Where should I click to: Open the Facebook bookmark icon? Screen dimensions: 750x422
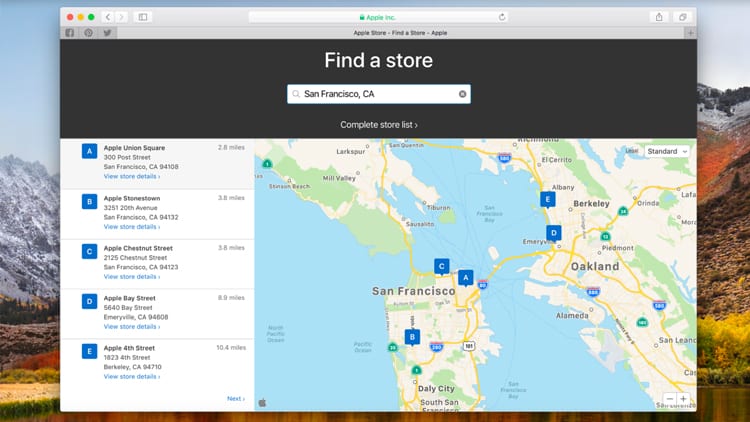pyautogui.click(x=70, y=33)
